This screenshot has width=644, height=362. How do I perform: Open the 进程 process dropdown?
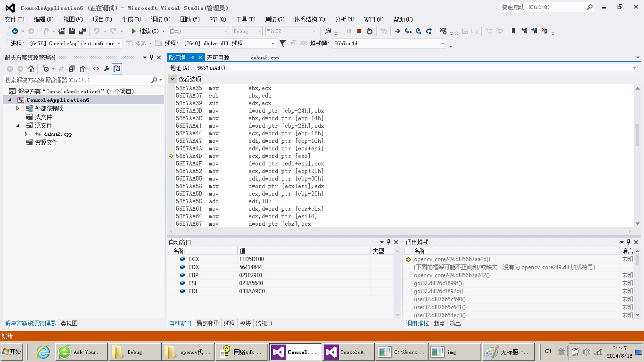pyautogui.click(x=119, y=43)
